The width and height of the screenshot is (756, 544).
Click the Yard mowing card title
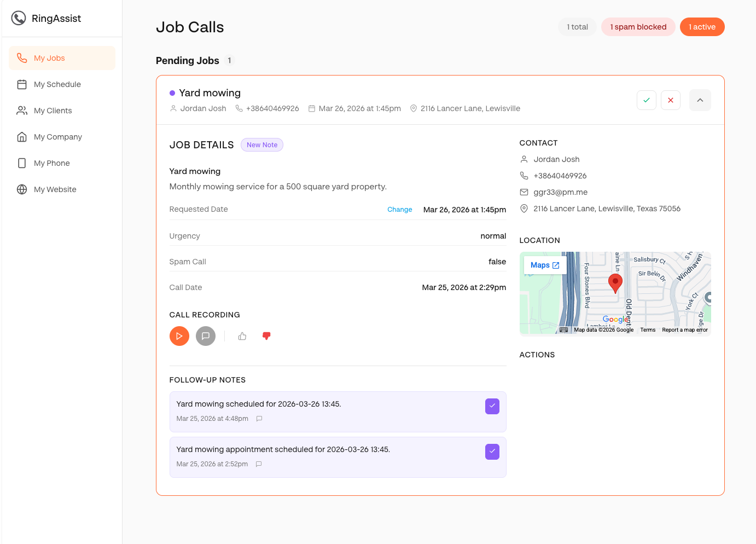tap(210, 93)
